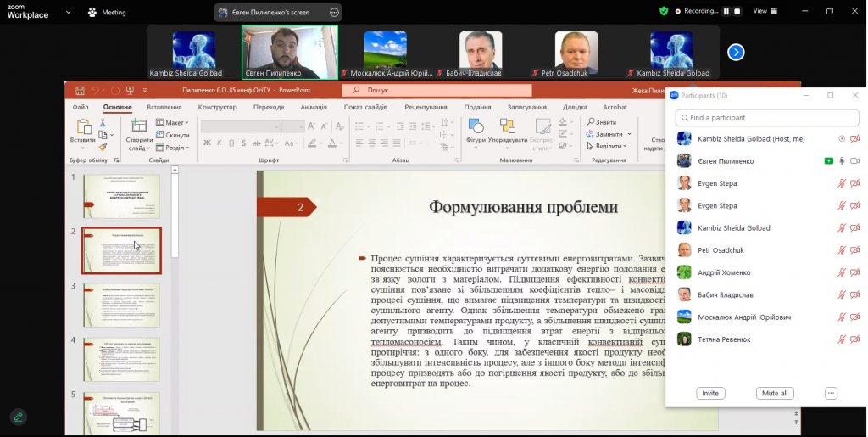
Task: Select slide 1 thumbnail
Action: [121, 196]
